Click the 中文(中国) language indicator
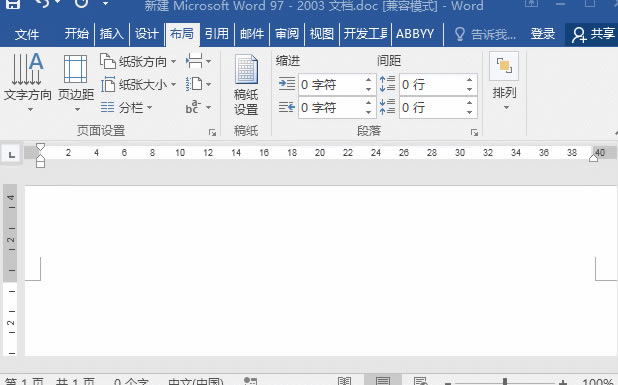This screenshot has width=618, height=385. 195,381
